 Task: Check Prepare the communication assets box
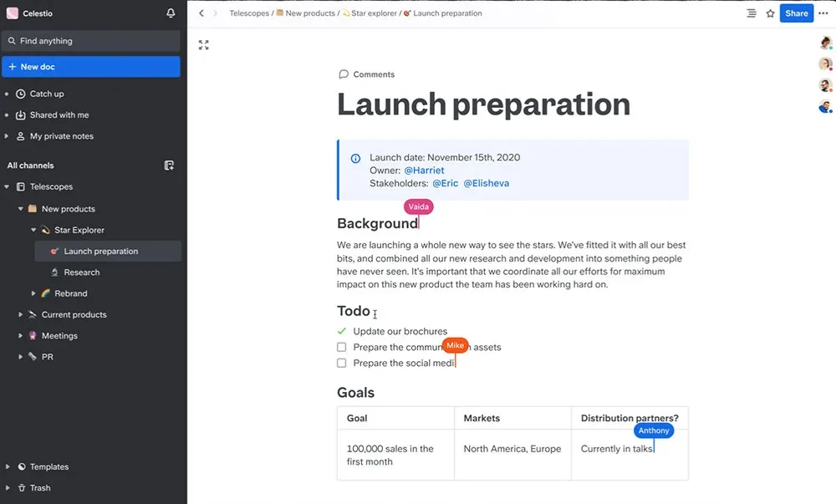click(341, 347)
